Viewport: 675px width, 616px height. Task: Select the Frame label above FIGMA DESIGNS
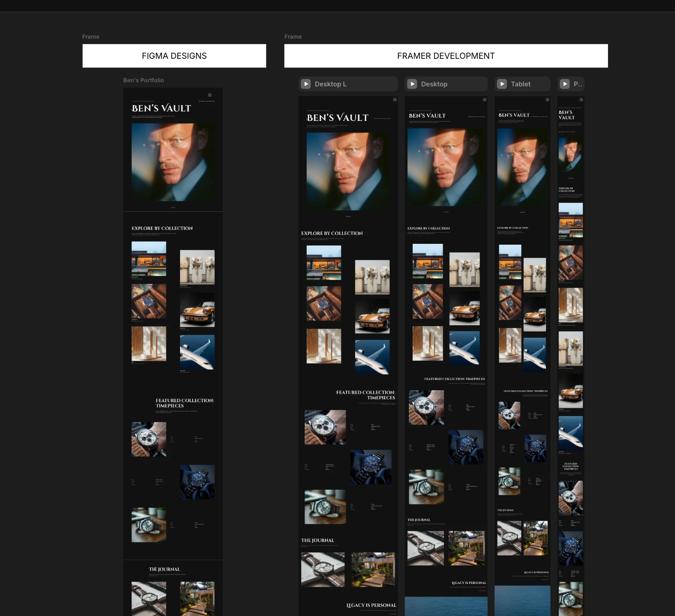[91, 37]
